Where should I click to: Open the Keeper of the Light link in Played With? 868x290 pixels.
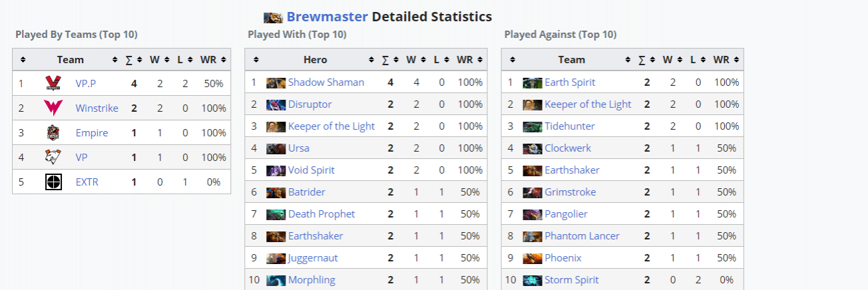(x=331, y=126)
